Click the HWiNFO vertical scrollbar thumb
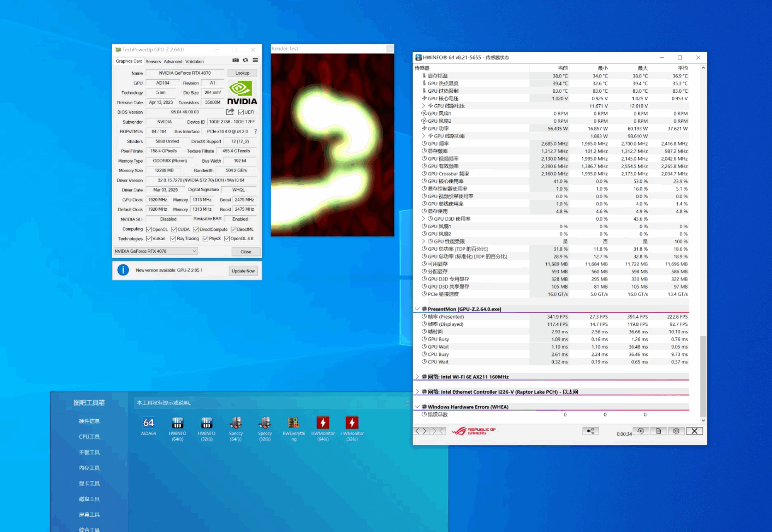Screen dimensions: 772x532 click(703, 376)
